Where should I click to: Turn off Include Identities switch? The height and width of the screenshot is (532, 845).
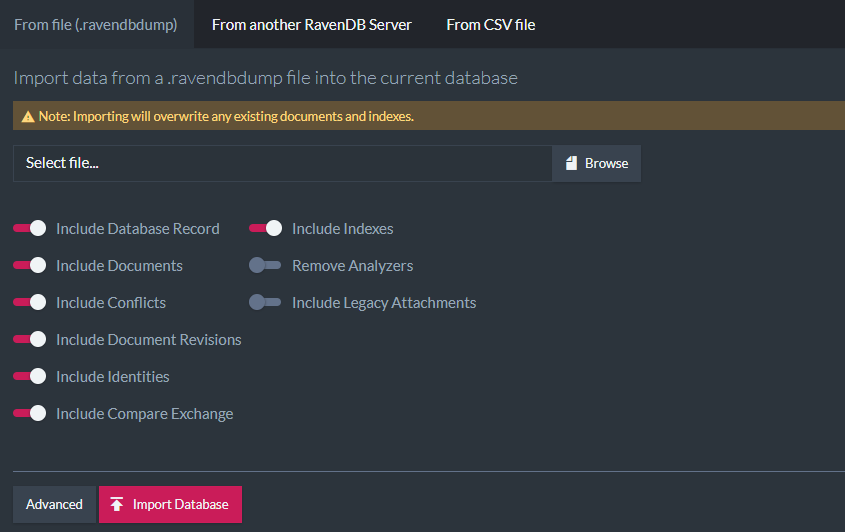[x=30, y=376]
